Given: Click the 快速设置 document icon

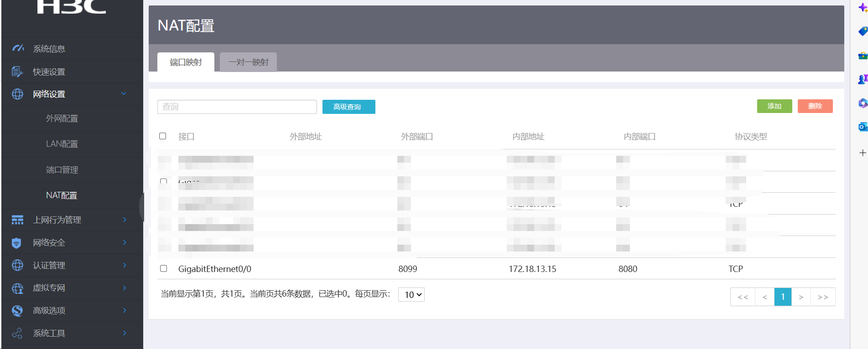Looking at the screenshot, I should coord(17,72).
